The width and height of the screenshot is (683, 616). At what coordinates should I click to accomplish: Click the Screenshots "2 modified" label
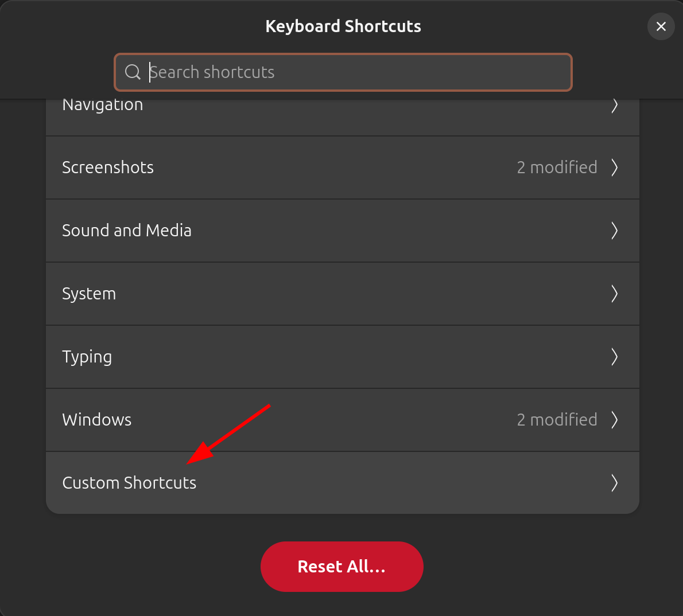click(557, 167)
